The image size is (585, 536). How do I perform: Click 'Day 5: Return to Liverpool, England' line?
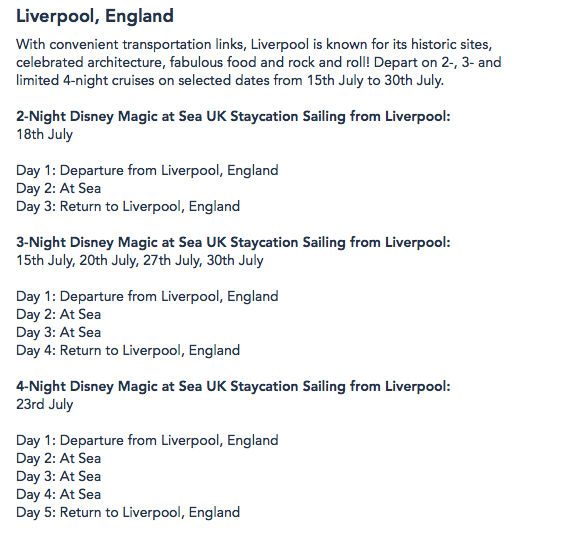128,513
